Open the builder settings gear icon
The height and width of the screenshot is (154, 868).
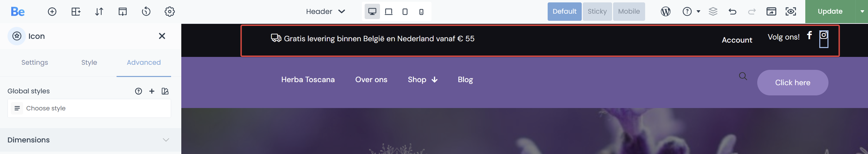(170, 12)
